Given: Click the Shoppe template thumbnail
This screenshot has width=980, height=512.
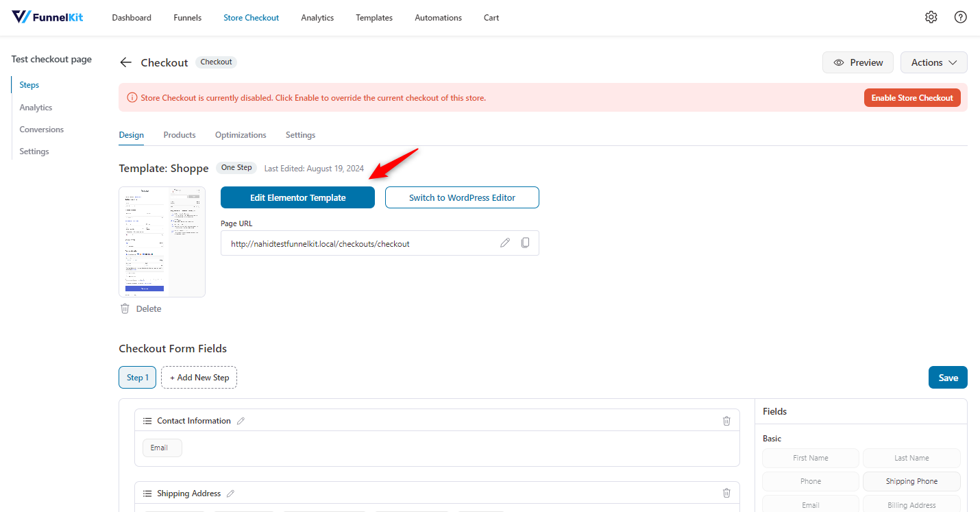Looking at the screenshot, I should coord(162,242).
